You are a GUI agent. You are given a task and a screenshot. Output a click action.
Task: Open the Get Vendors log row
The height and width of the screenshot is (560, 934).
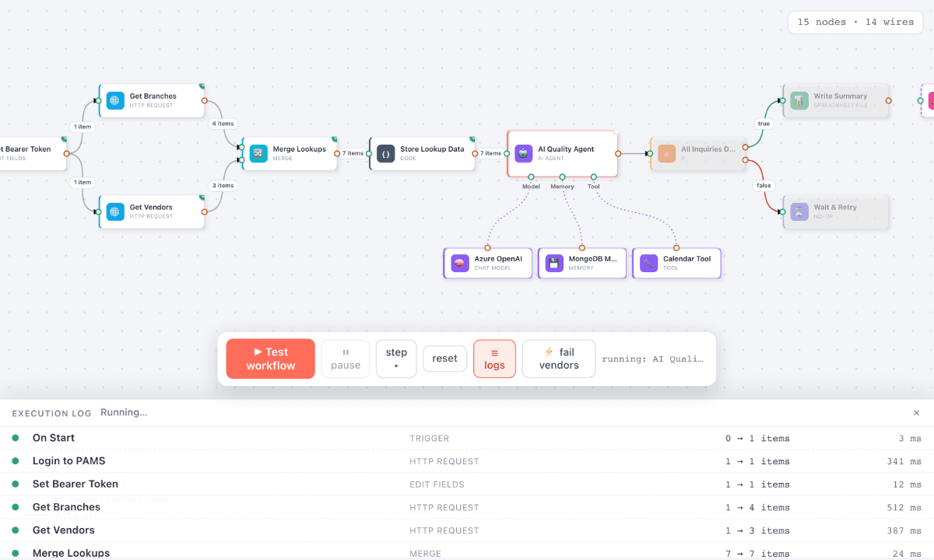coord(467,530)
